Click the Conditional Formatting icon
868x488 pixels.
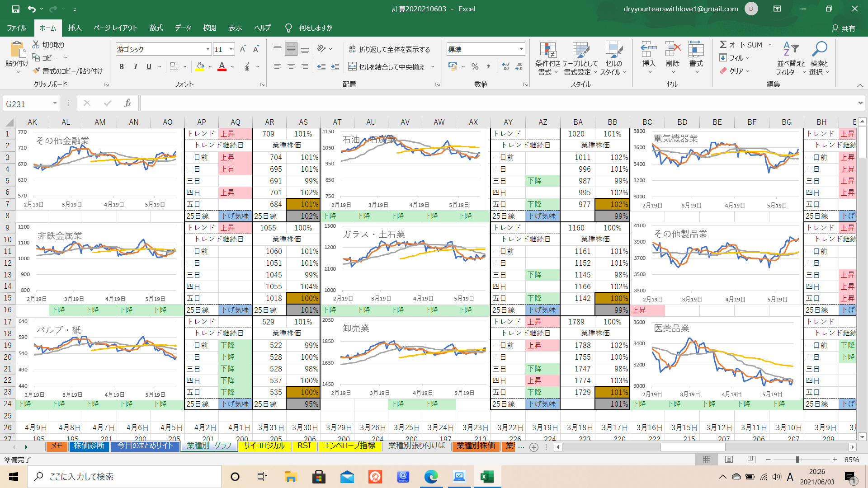click(x=547, y=51)
